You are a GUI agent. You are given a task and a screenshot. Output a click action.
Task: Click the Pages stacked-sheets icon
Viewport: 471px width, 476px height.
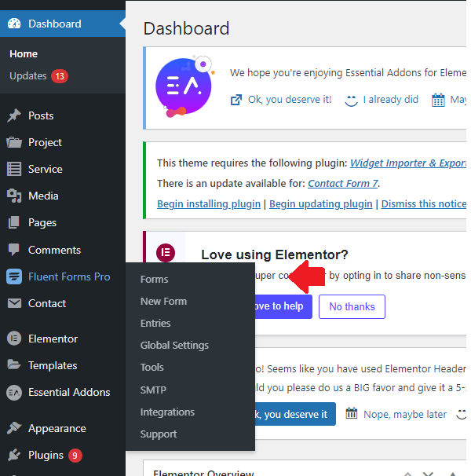14,222
